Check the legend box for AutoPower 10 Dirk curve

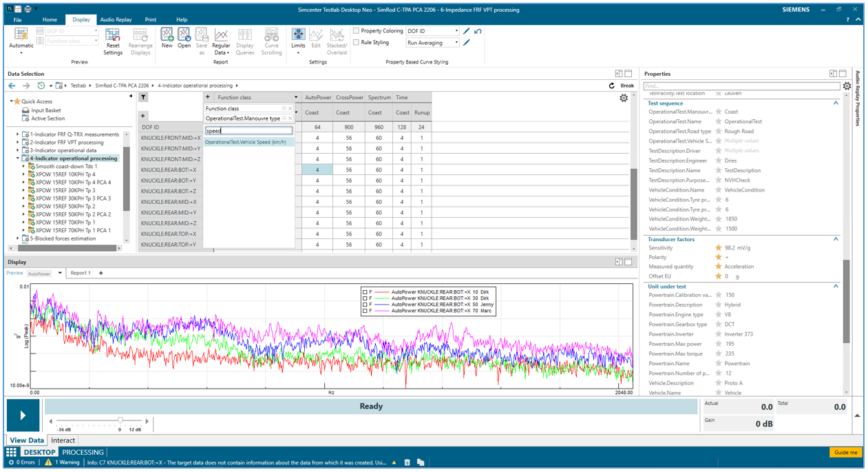366,291
